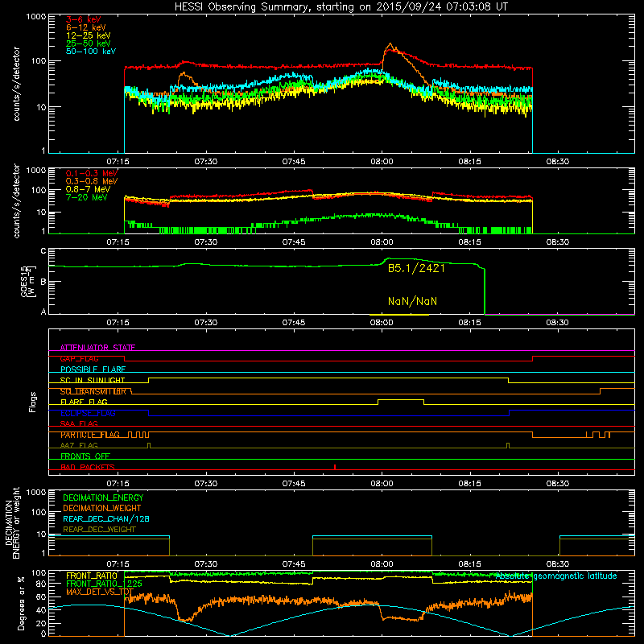The height and width of the screenshot is (644, 644).
Task: Select the ECLIPSE_FLAG label
Action: click(88, 413)
